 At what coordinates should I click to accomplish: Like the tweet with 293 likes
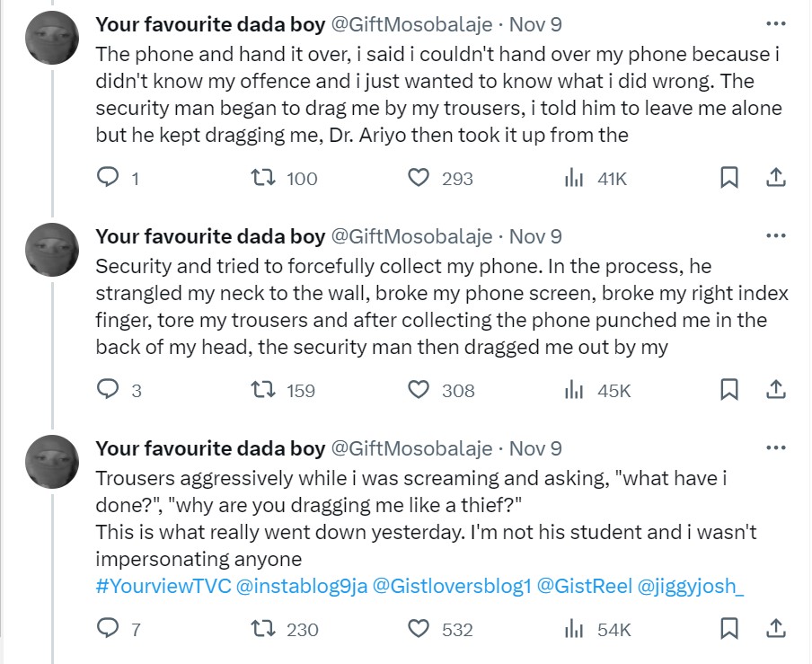419,178
